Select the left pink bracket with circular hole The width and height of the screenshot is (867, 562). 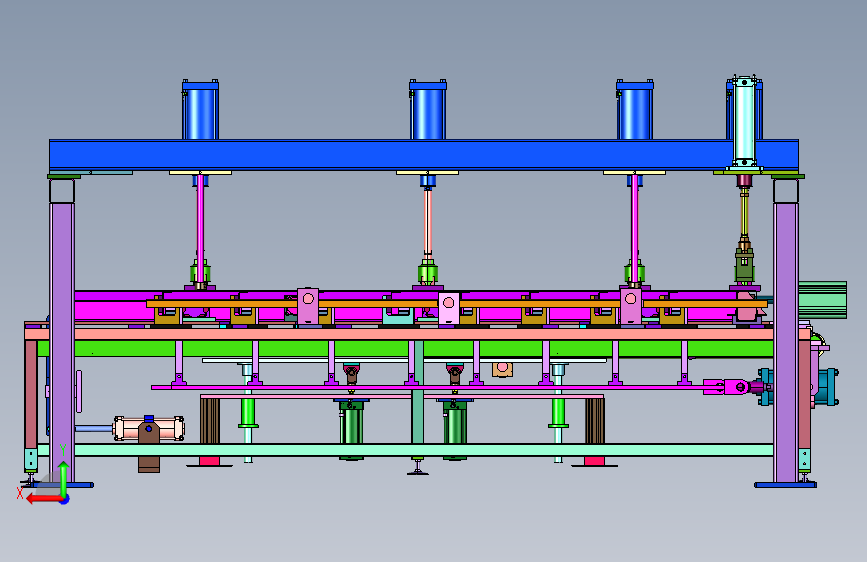click(308, 306)
